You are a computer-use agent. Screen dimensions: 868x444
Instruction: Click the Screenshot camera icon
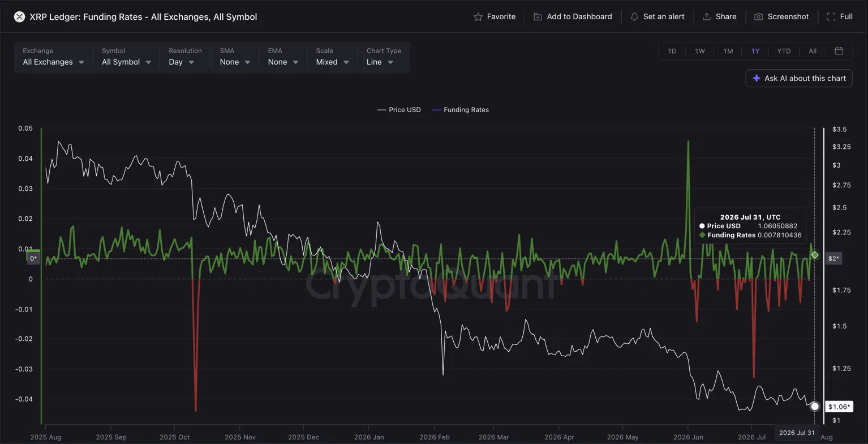click(759, 17)
